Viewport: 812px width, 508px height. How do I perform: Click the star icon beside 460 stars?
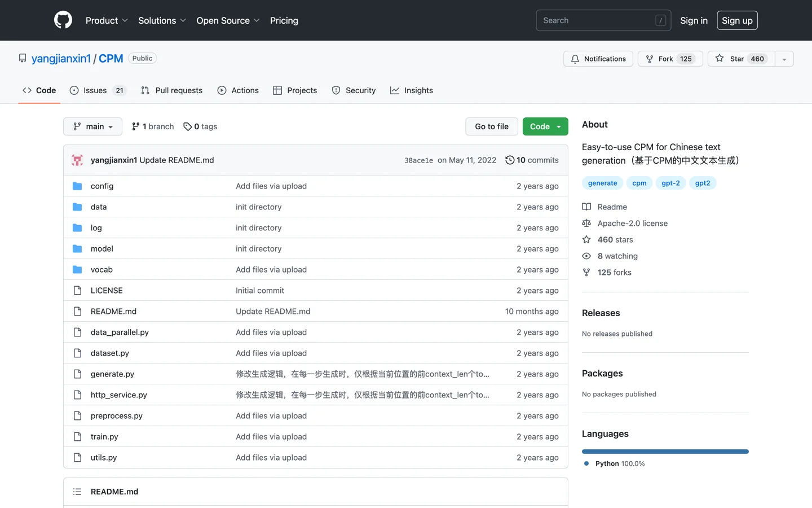[586, 239]
